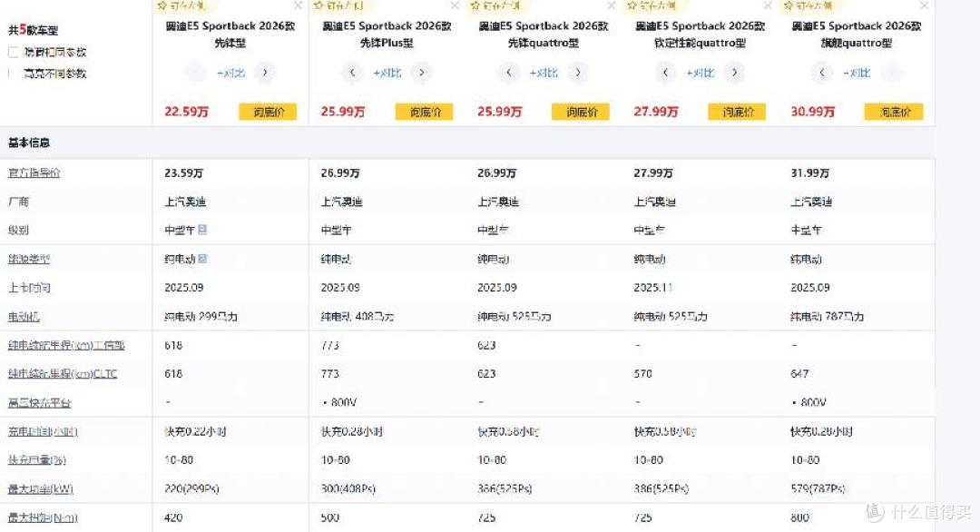980x532 pixels.
Task: Click the 800V cell in 先锋Plus型 column
Action: point(340,402)
